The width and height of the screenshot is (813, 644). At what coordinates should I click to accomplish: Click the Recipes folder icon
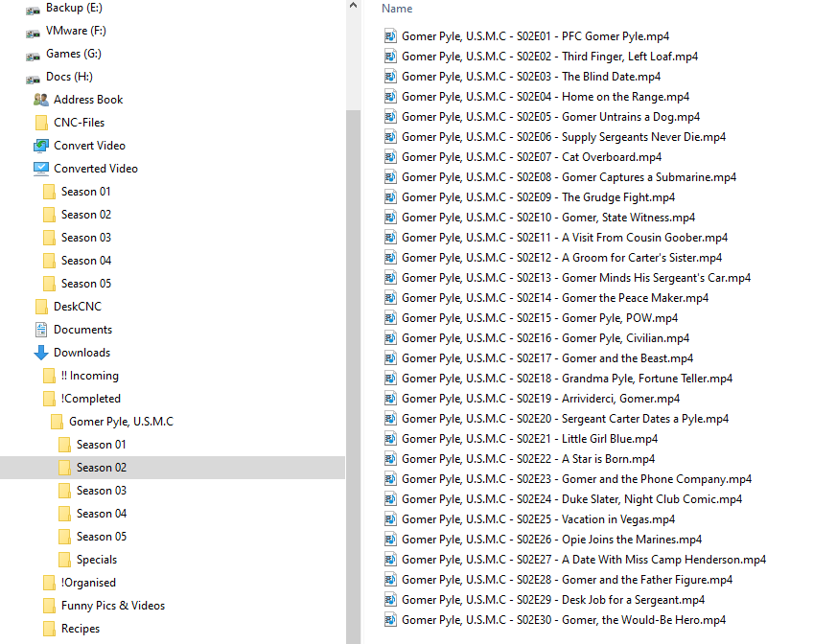tap(47, 628)
